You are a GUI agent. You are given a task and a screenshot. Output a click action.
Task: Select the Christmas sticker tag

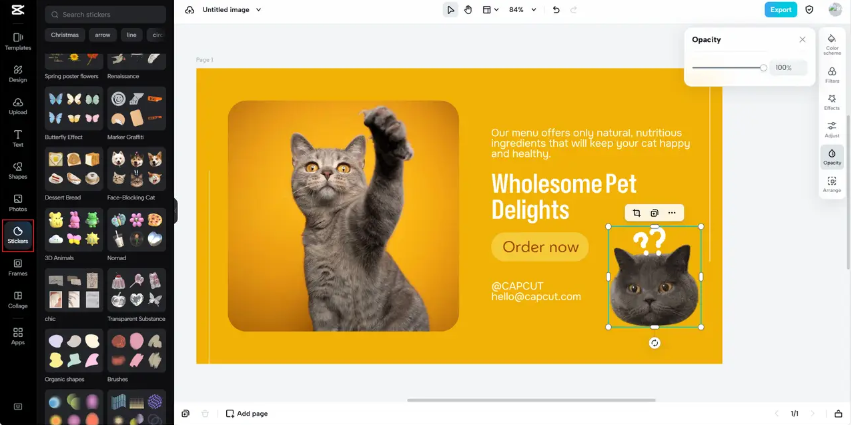pos(65,35)
